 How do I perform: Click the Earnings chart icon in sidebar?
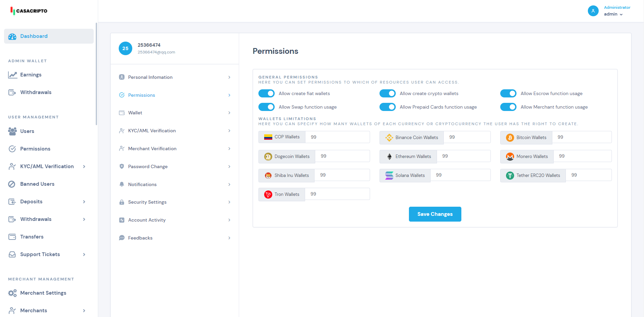[x=13, y=75]
